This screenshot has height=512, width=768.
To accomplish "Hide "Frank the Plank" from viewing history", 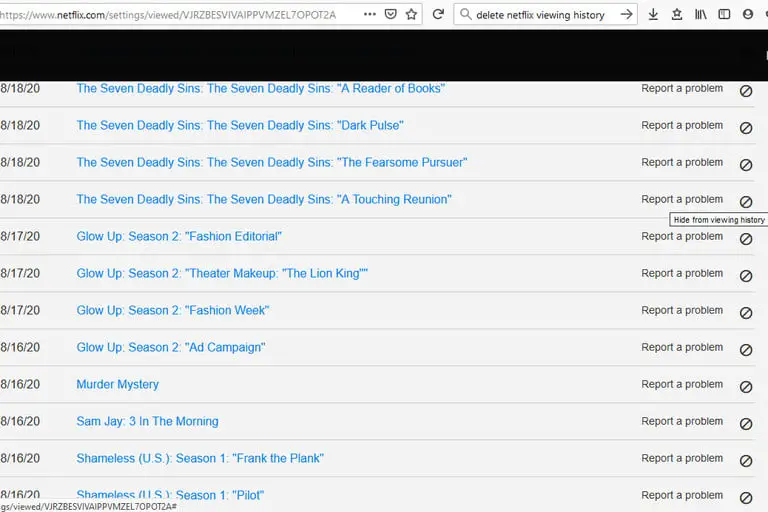I will point(745,461).
